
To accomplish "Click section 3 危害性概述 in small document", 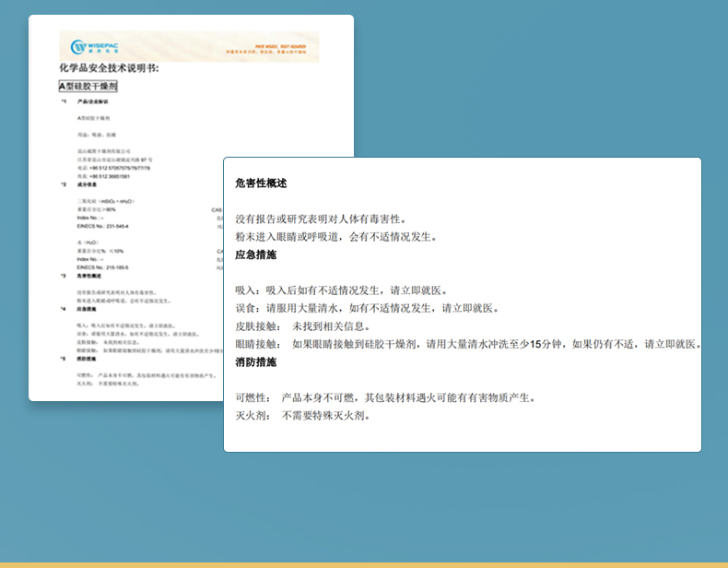I will 90,277.
